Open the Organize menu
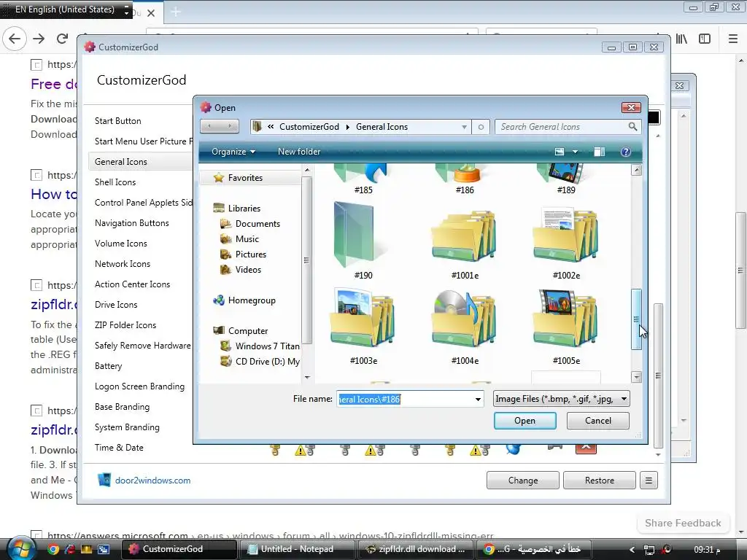 click(x=233, y=152)
